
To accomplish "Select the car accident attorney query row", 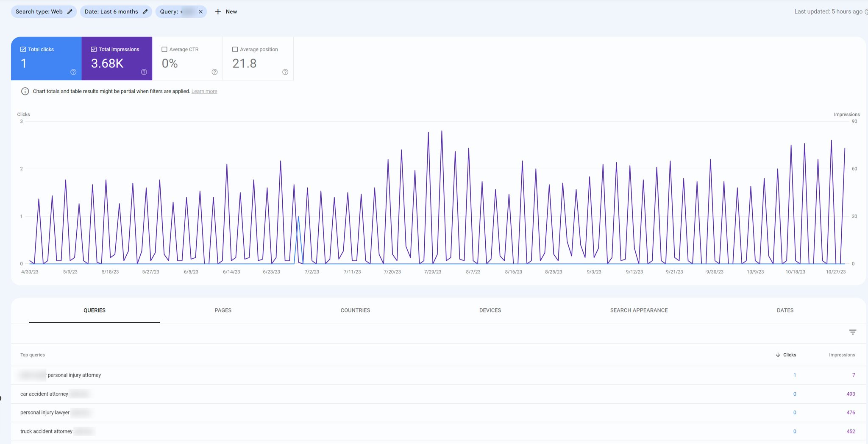I will coord(439,394).
